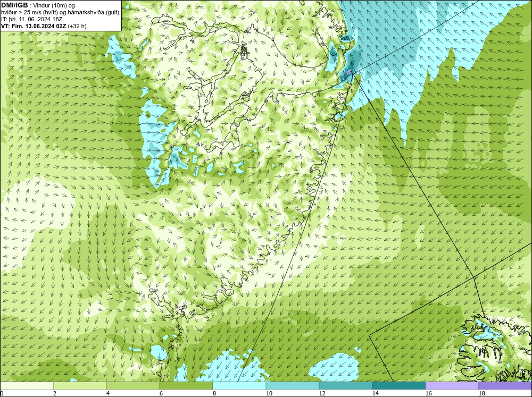This screenshot has width=532, height=397.
Task: Click the 16–18 m/s light purple legend swatch
Action: click(452, 386)
